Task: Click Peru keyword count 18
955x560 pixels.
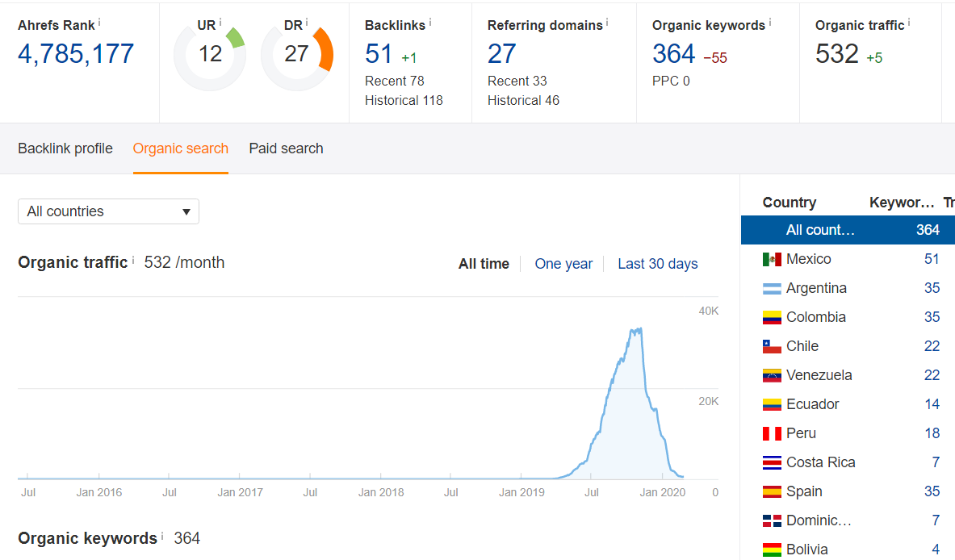Action: 932,433
